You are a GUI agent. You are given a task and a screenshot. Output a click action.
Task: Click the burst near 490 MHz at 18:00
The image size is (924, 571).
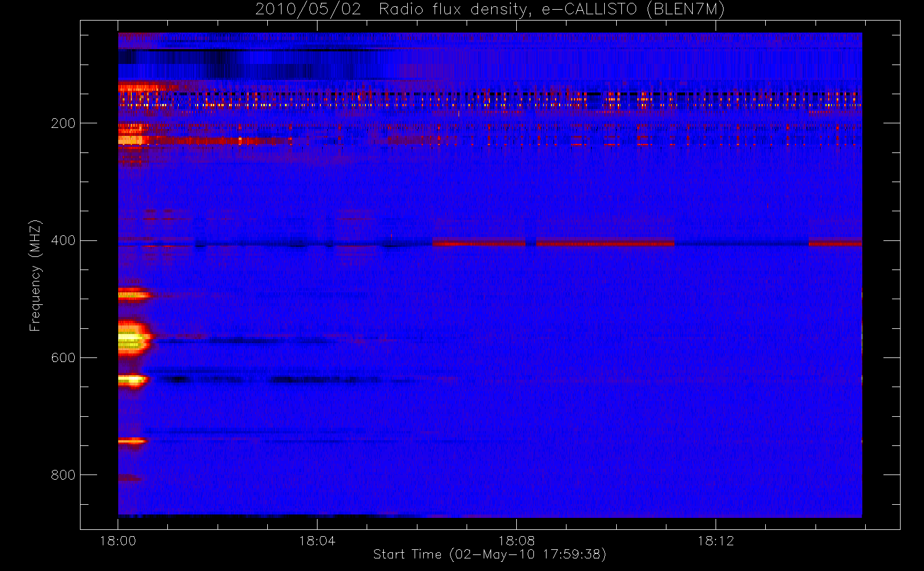coord(134,295)
